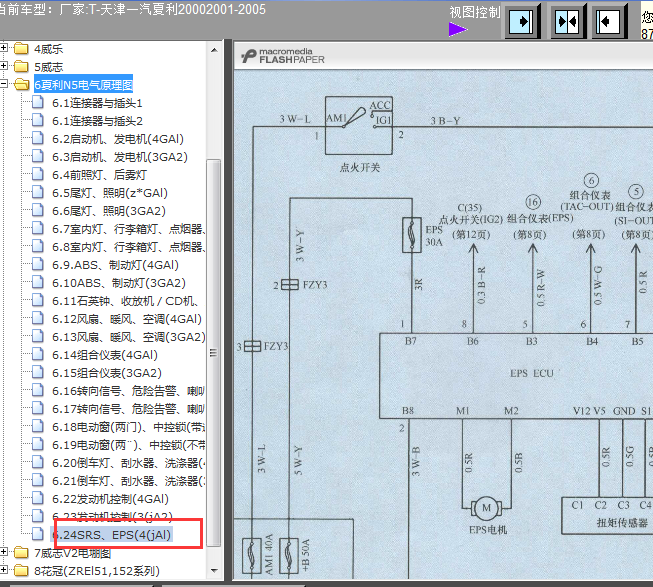Click the 7威志V2 folder icon
Viewport: 653px width, 587px height.
pos(21,552)
